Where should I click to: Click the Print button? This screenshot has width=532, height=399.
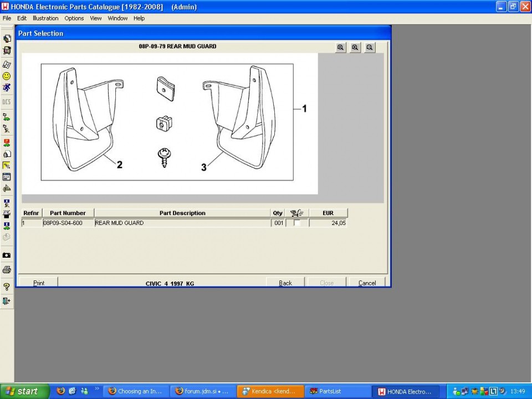point(39,282)
